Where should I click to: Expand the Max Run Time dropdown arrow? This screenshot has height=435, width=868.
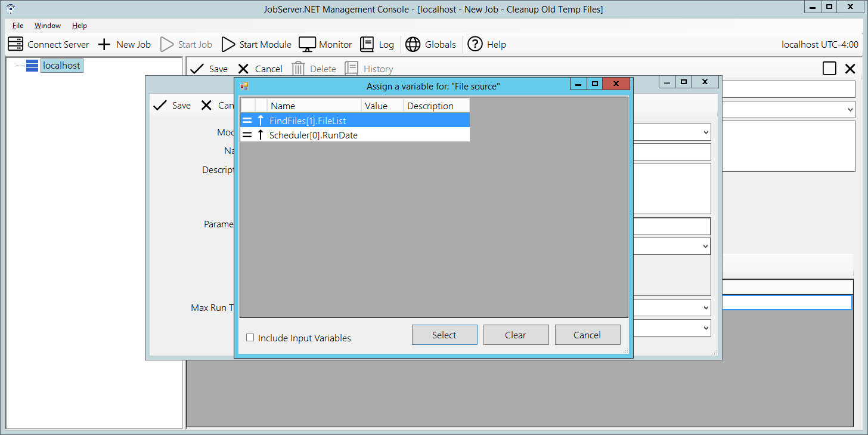point(705,308)
